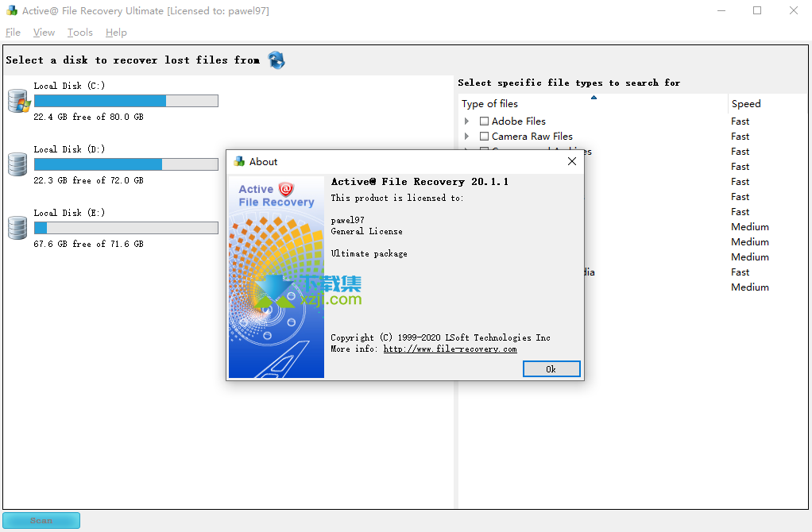The width and height of the screenshot is (812, 532).
Task: Open the http://www.file-recovery.com link
Action: pyautogui.click(x=450, y=349)
